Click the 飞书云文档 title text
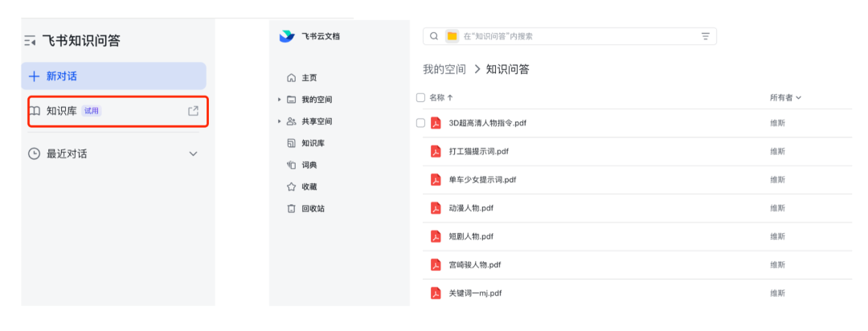The image size is (868, 331). [321, 36]
